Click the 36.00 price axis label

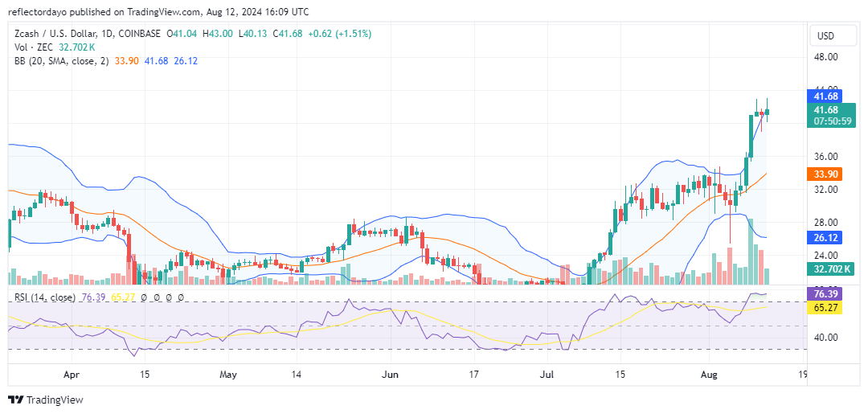[x=826, y=156]
